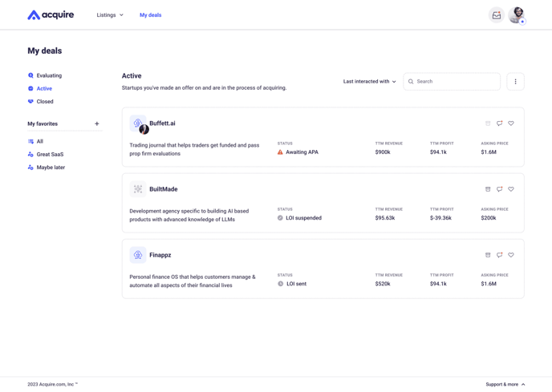Viewport: 552px width, 392px height.
Task: Favorite the Buffett.ai deal
Action: [x=511, y=123]
